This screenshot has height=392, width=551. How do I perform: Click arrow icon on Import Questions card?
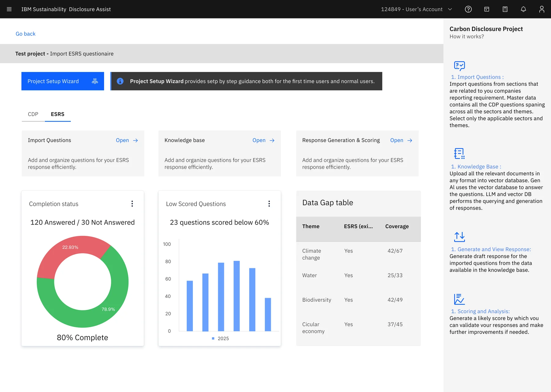click(x=135, y=140)
